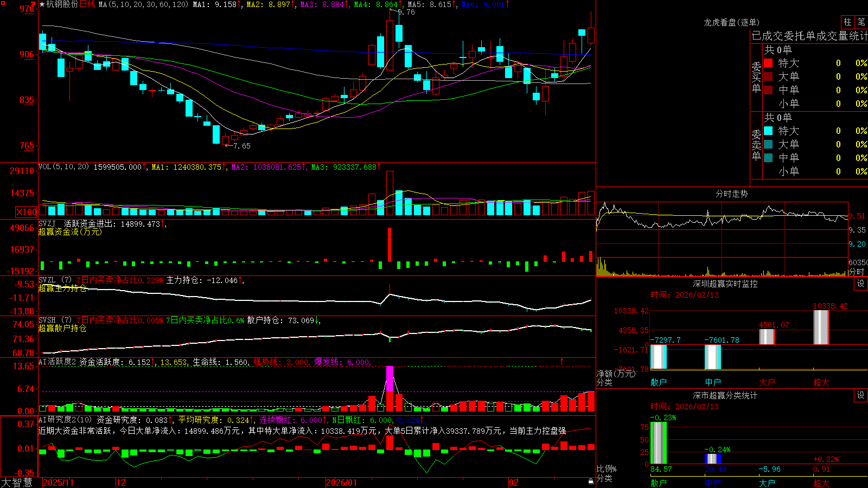Click the 委卖单 section label
The width and height of the screenshot is (868, 488).
coord(756,144)
